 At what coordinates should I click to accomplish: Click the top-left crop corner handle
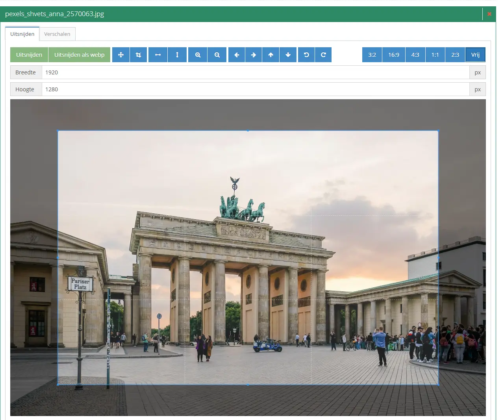58,131
